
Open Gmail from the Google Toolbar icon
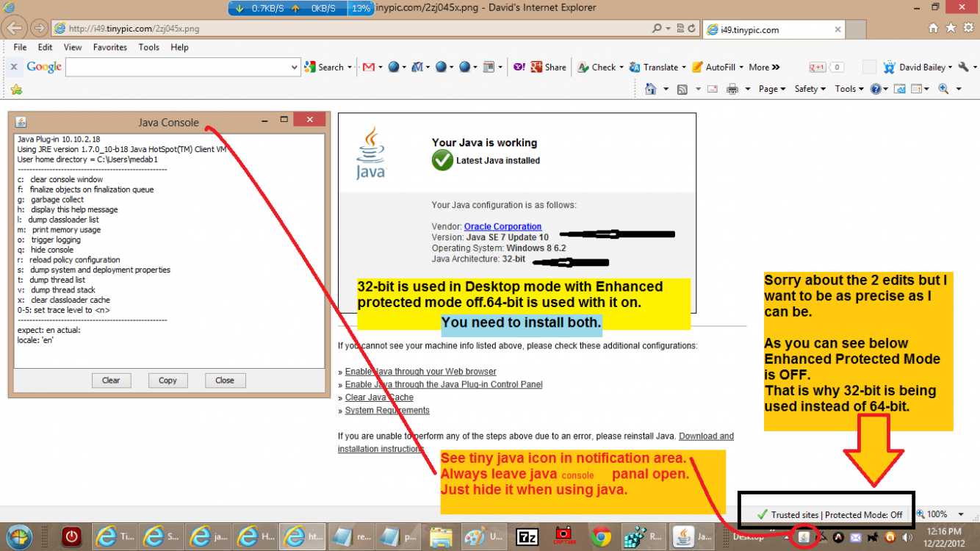tap(369, 67)
